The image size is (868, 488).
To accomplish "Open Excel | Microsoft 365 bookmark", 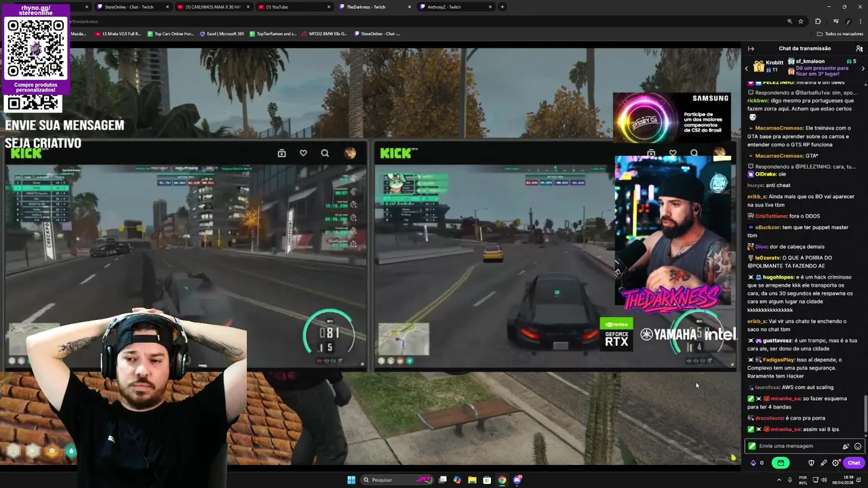I will pos(222,34).
